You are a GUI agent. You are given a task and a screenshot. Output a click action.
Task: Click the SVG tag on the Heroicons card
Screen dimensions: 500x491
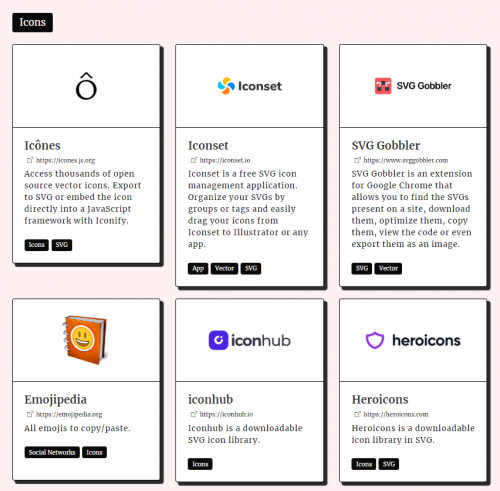point(389,464)
